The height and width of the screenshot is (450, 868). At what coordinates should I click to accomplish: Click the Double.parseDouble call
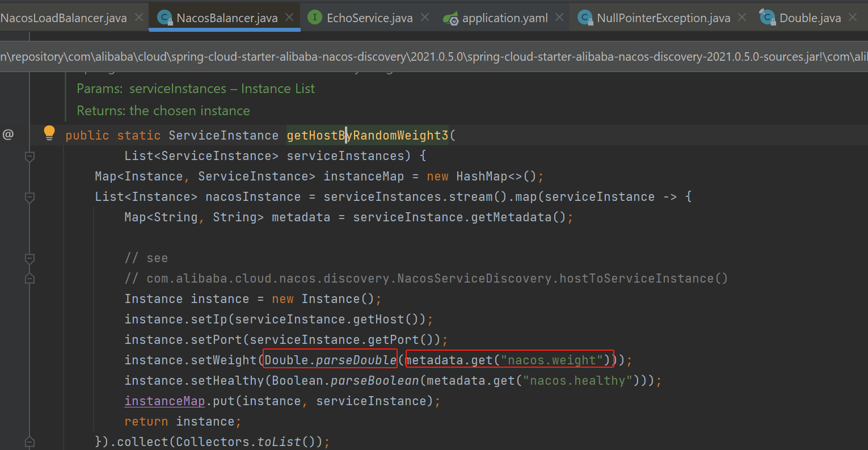331,360
